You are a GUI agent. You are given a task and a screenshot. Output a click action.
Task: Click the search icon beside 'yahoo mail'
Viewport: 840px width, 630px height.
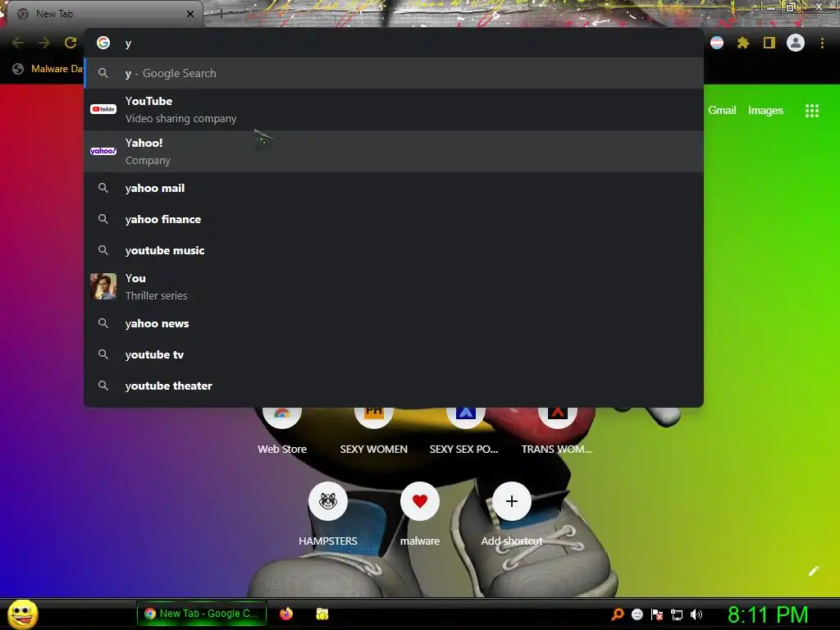tap(103, 188)
